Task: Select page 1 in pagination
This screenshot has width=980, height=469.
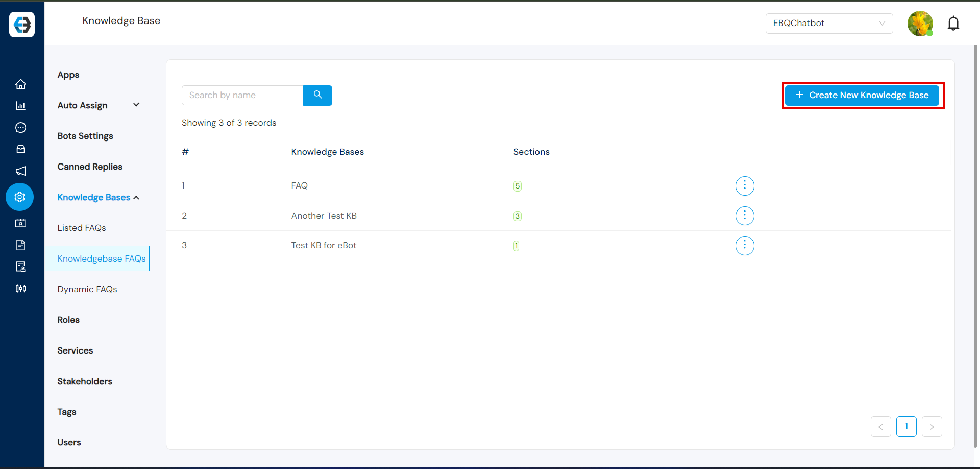Action: coord(906,426)
